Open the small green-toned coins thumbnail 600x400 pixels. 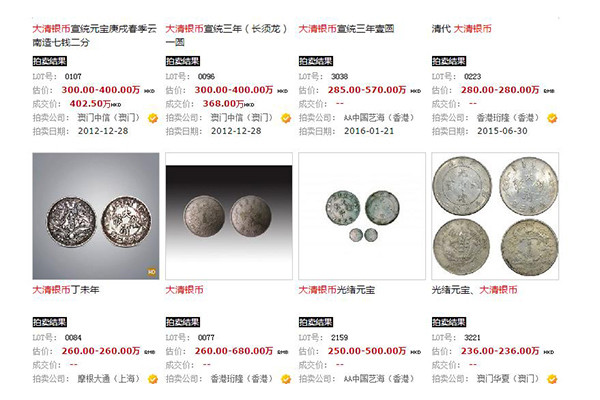click(x=362, y=216)
